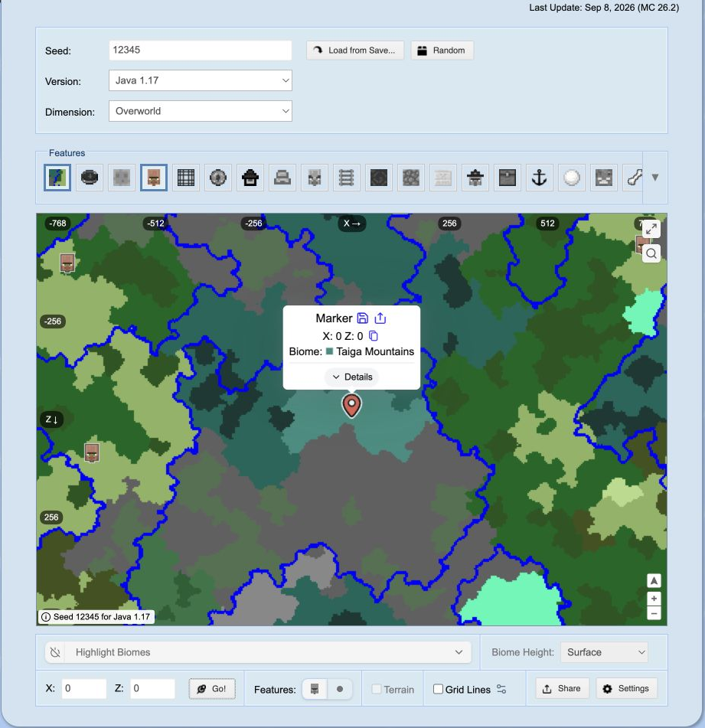The image size is (705, 728).
Task: Click the X coordinate input field
Action: pos(84,688)
